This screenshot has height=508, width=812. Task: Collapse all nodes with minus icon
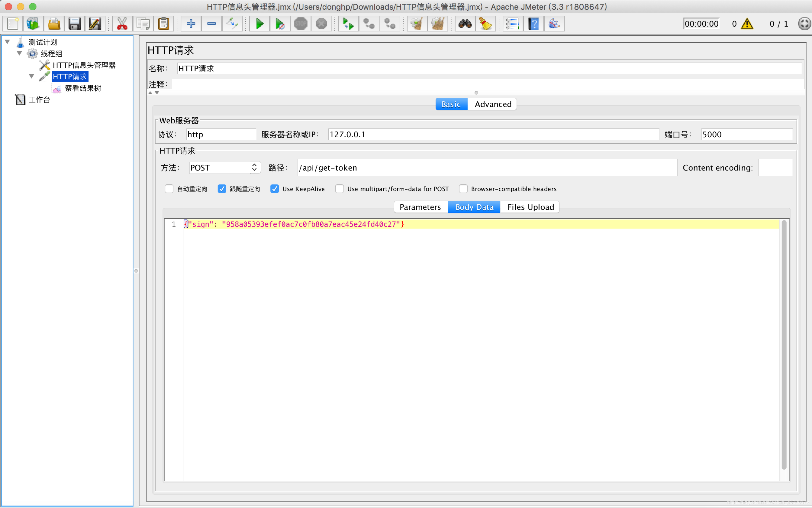(x=211, y=24)
